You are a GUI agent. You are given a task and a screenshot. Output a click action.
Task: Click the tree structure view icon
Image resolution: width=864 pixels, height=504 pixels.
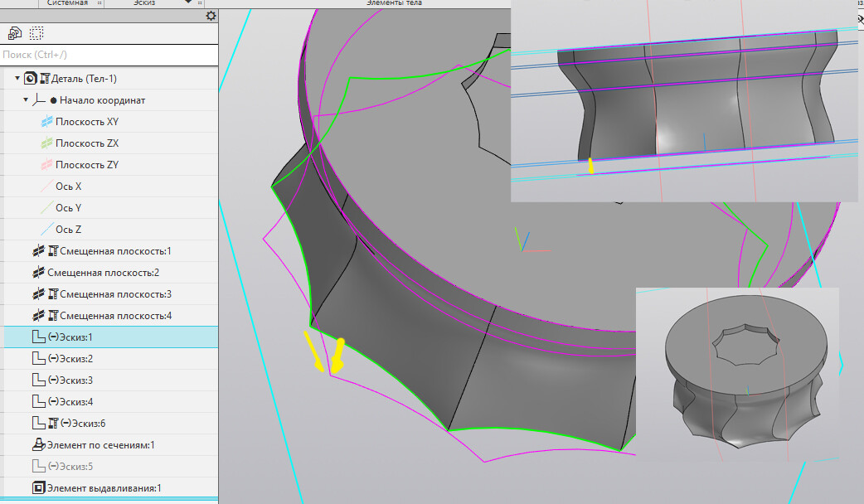14,34
